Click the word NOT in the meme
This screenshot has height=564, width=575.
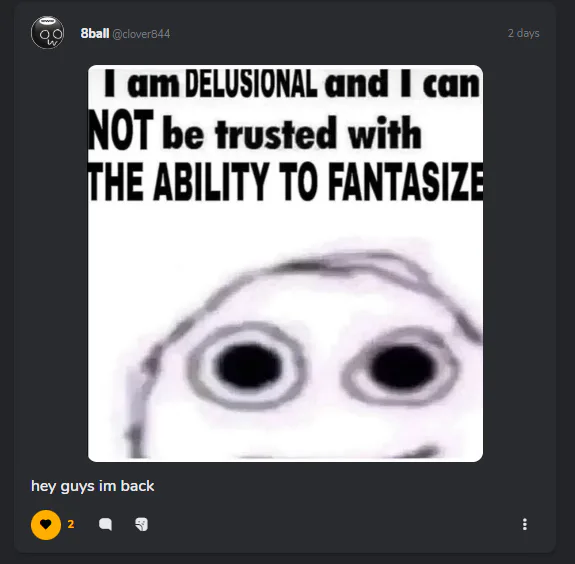121,130
